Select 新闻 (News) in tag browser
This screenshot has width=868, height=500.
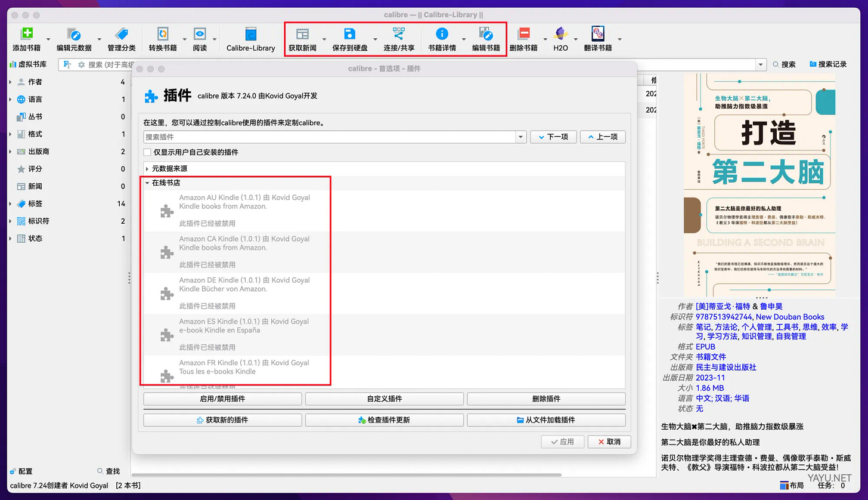[35, 186]
